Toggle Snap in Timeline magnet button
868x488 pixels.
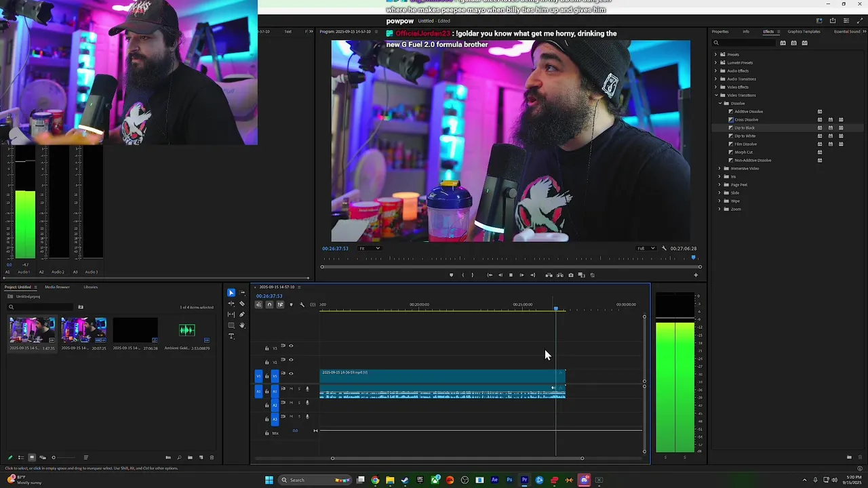coord(269,304)
